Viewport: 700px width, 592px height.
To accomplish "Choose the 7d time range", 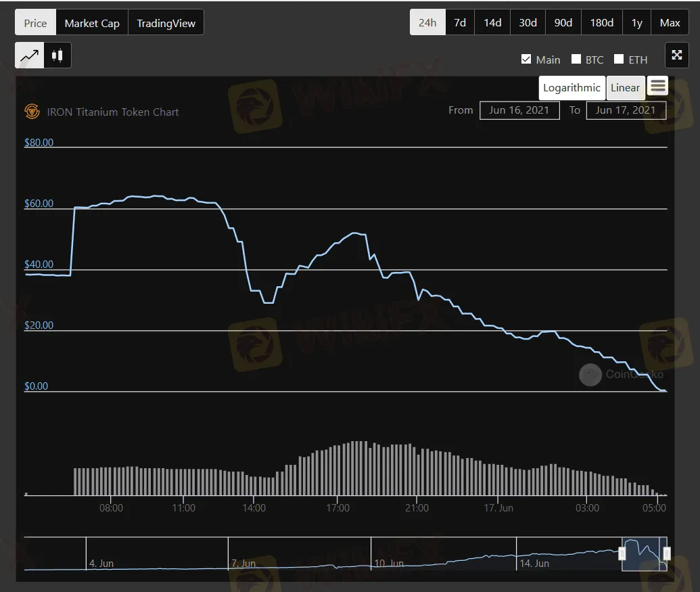I will (x=460, y=22).
